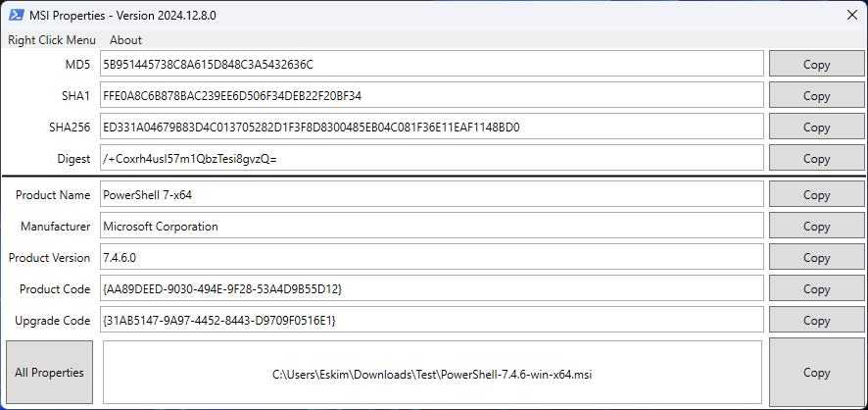Copy the SHA1 hash value
Image resolution: width=868 pixels, height=410 pixels.
pos(816,95)
